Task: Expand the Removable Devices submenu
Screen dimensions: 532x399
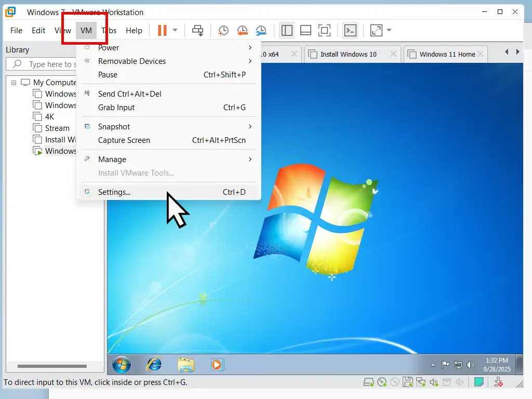Action: pyautogui.click(x=169, y=61)
